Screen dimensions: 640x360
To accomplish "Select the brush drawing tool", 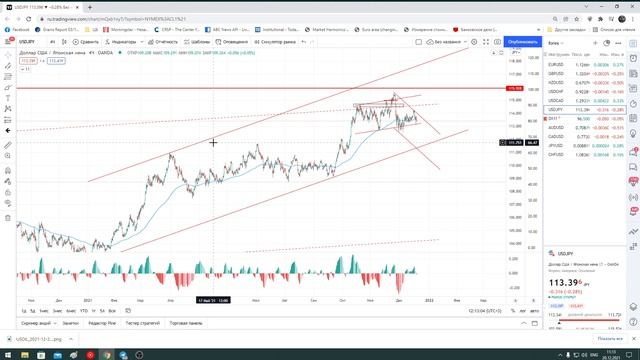I will tap(8, 87).
